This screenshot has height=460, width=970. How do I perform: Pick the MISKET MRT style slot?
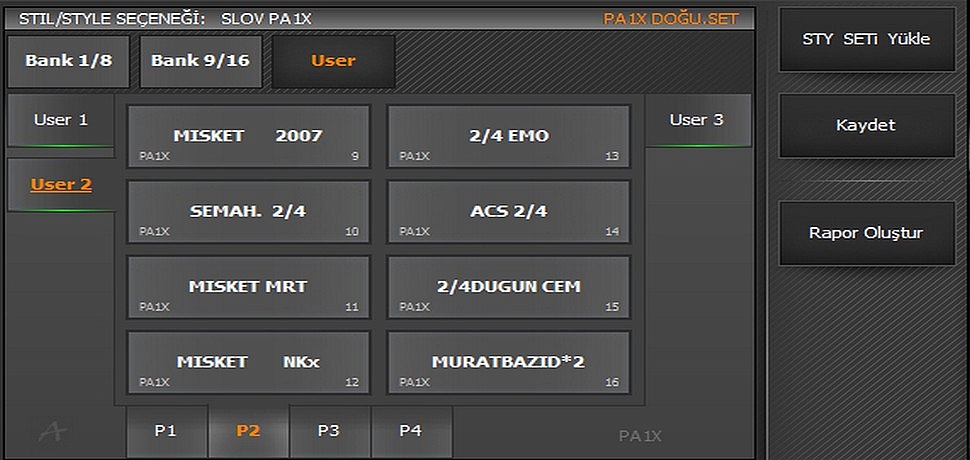(248, 287)
